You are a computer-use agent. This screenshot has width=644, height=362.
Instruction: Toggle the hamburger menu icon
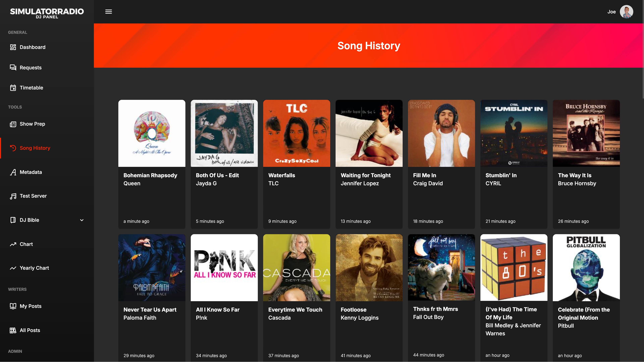108,12
